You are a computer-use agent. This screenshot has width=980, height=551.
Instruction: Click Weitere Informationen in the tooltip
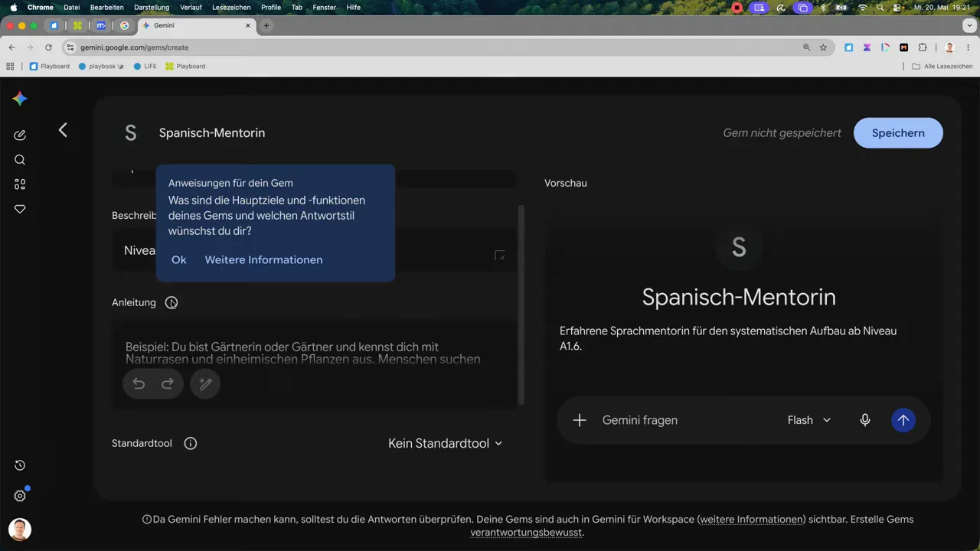[x=263, y=259]
